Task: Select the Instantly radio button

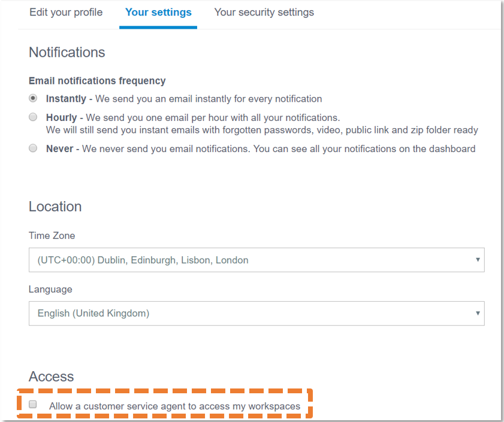Action: pyautogui.click(x=33, y=98)
